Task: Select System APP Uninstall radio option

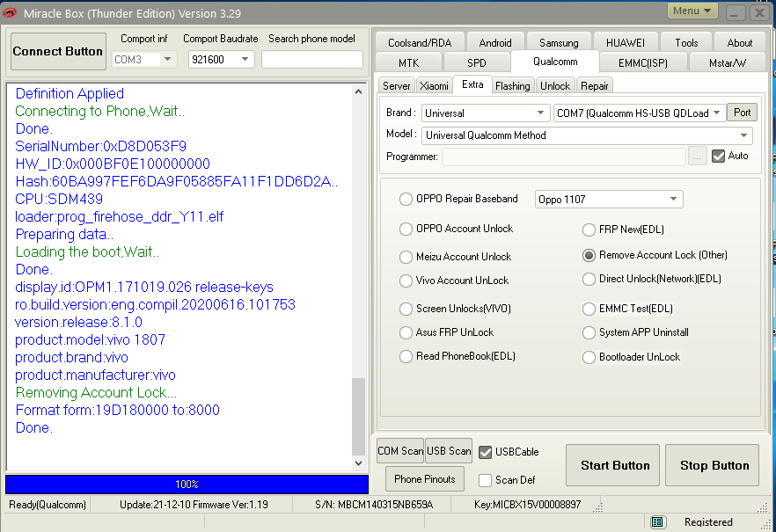Action: tap(589, 332)
